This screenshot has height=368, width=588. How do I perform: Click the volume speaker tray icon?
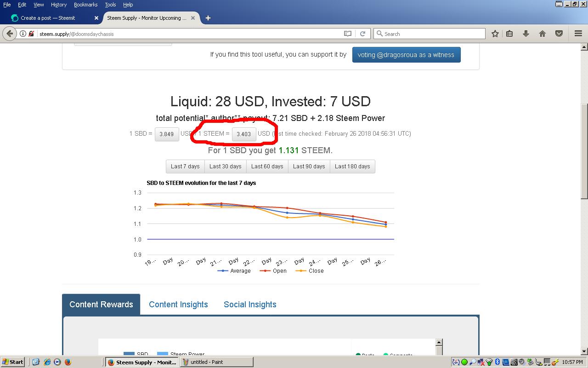[522, 362]
